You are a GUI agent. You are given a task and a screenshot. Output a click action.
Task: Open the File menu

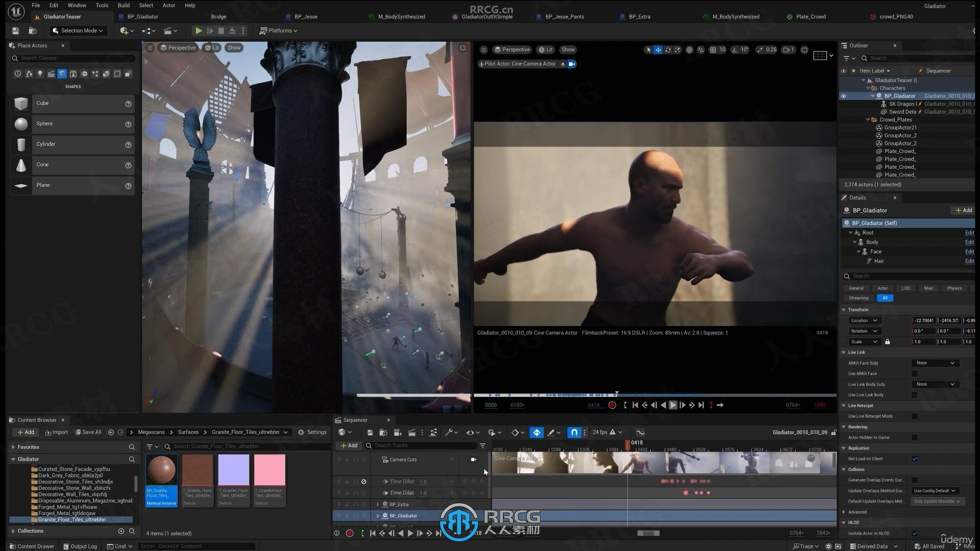(x=36, y=5)
